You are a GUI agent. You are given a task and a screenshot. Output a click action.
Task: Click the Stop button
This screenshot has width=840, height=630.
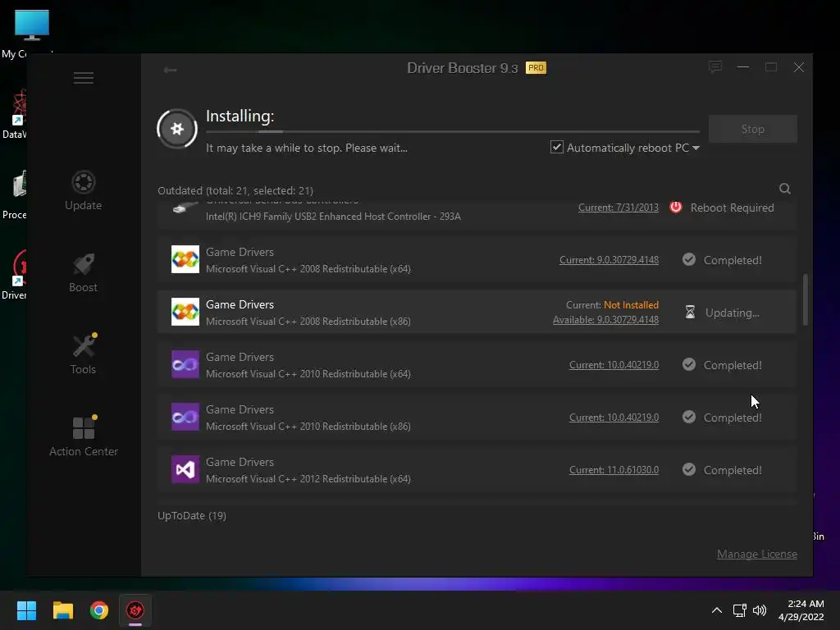[753, 129]
